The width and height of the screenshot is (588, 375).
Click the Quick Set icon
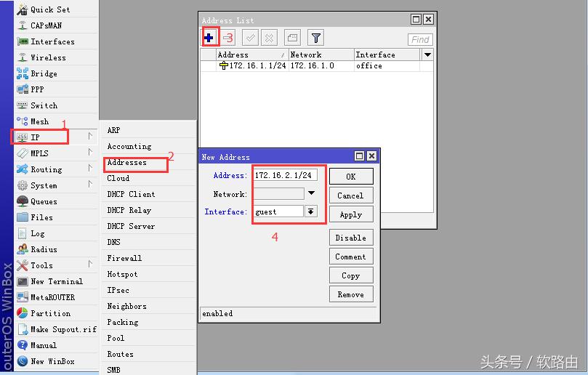click(x=22, y=9)
